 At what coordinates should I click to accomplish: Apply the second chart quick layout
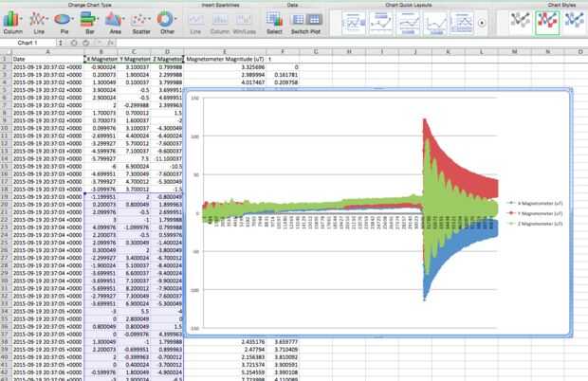coord(380,23)
